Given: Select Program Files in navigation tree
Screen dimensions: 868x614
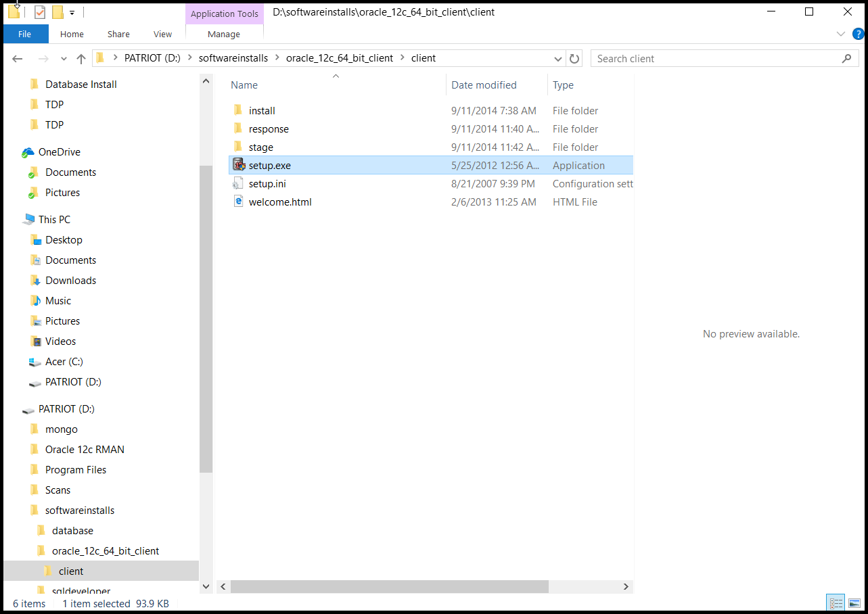Looking at the screenshot, I should pos(76,470).
